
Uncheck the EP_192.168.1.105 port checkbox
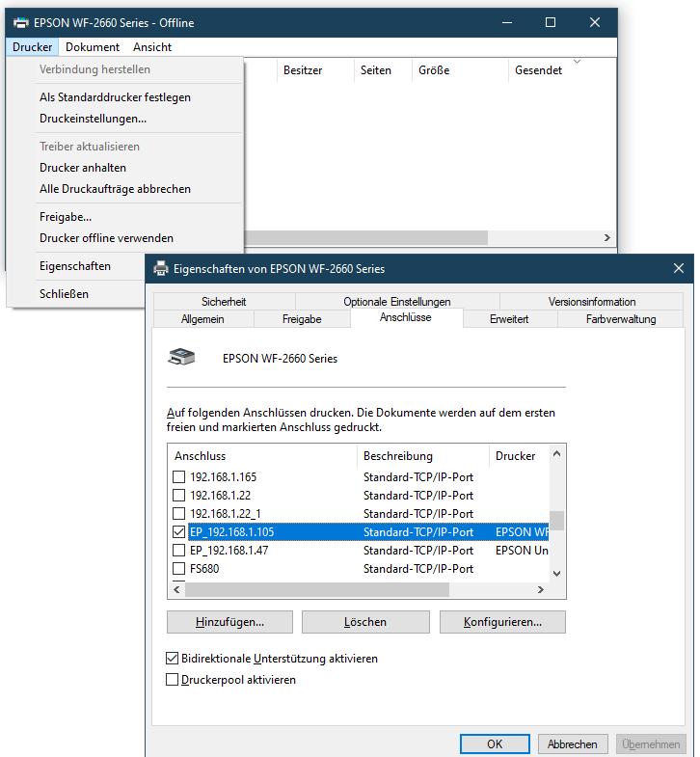(178, 532)
